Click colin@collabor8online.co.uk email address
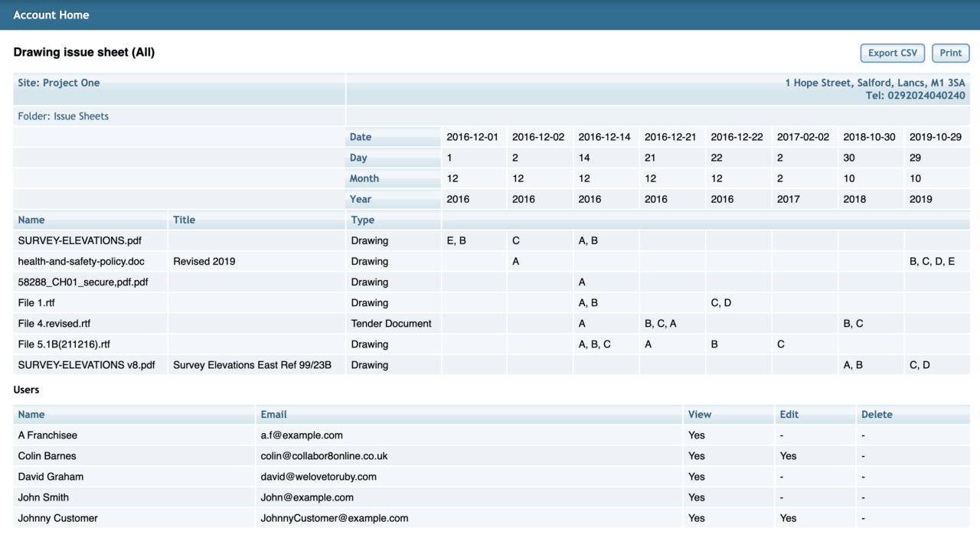Screen dimensions: 980x551 click(324, 455)
